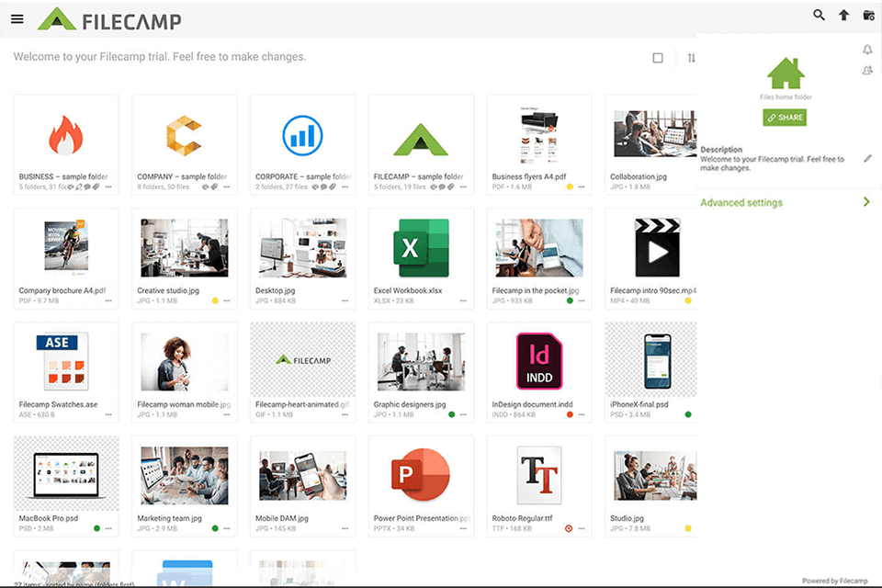Click the 'Company brochure A4.pdf' file name
The width and height of the screenshot is (882, 588).
pyautogui.click(x=62, y=290)
